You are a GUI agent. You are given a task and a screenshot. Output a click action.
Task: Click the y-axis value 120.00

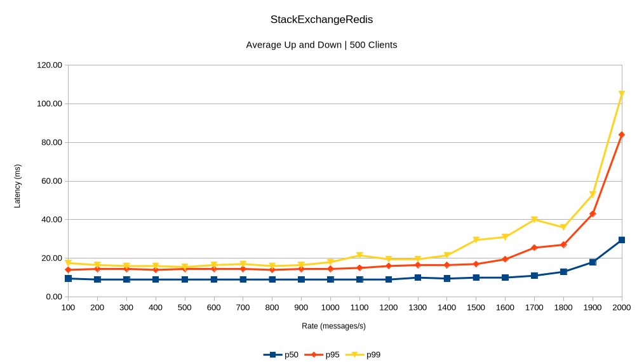[x=50, y=65]
